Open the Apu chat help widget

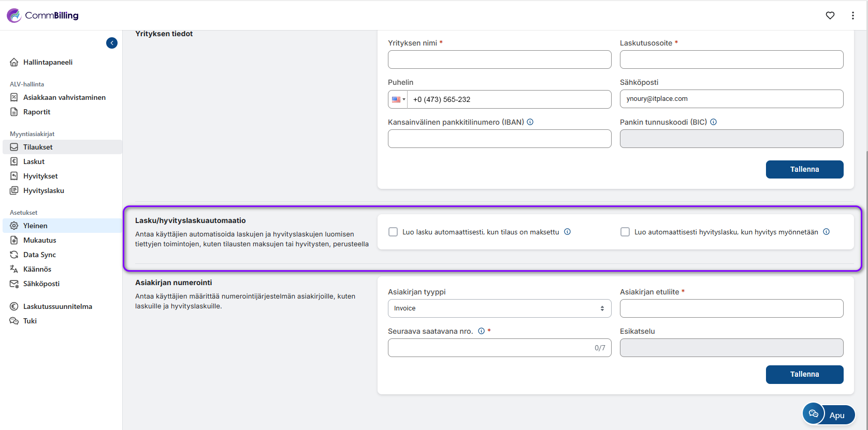tap(829, 414)
